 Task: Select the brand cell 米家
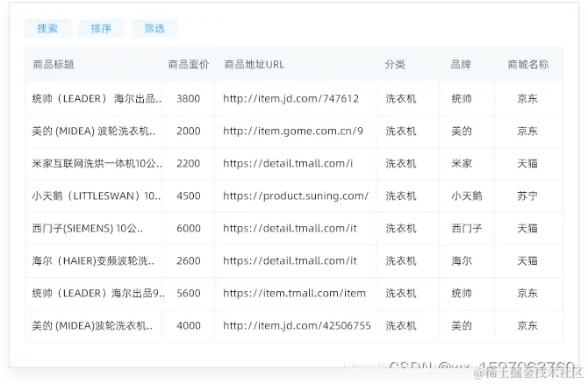[462, 163]
